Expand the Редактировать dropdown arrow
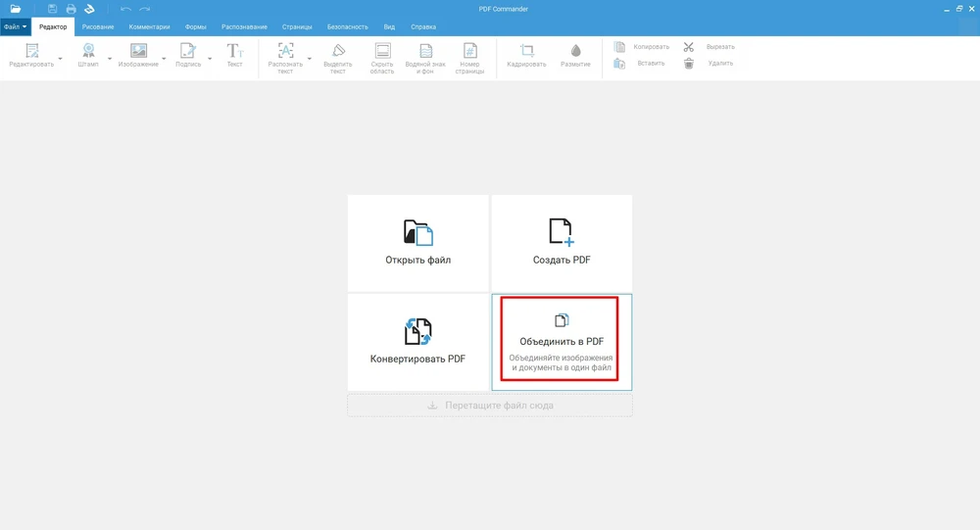The width and height of the screenshot is (980, 530). [x=60, y=59]
